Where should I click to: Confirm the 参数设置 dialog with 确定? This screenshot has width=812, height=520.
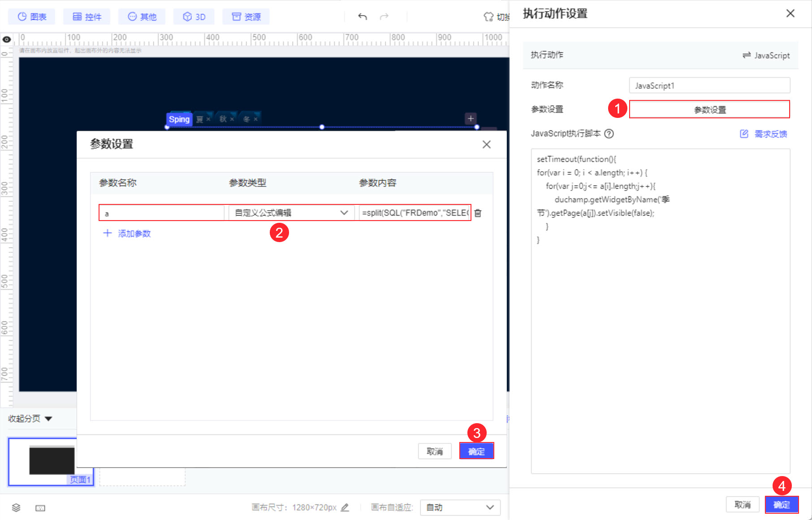476,451
